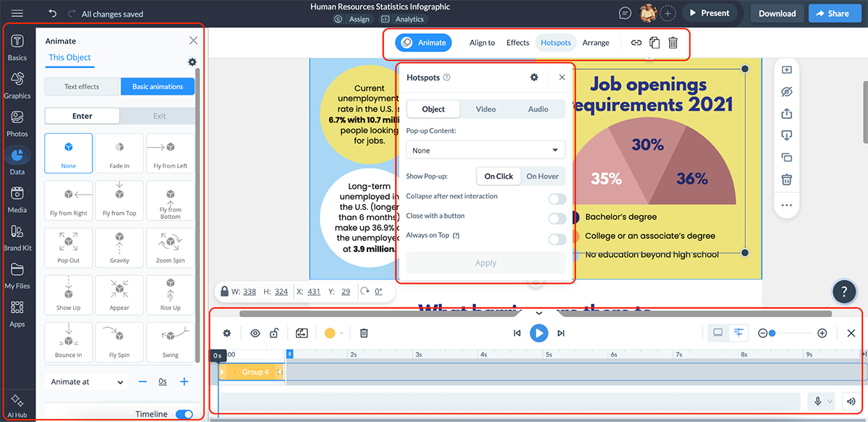This screenshot has width=868, height=422.
Task: Open the Graphics panel in left sidebar
Action: (x=18, y=80)
